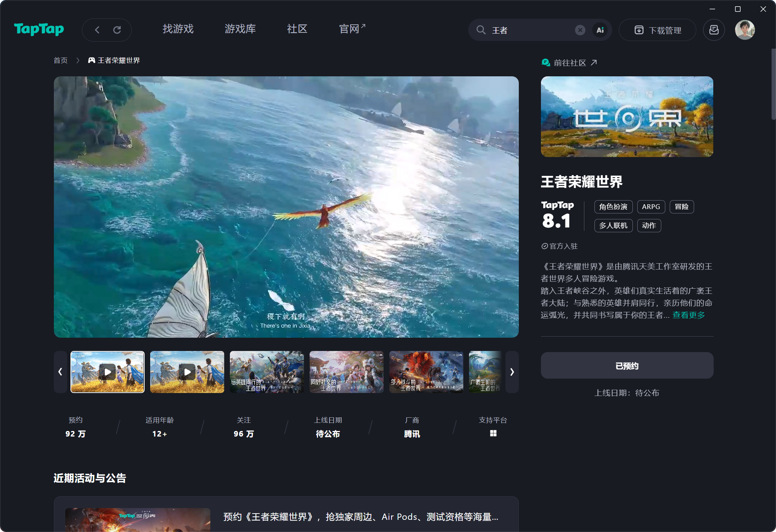Viewport: 776px width, 532px height.
Task: Click the gamepad icon in breadcrumb
Action: [x=92, y=60]
